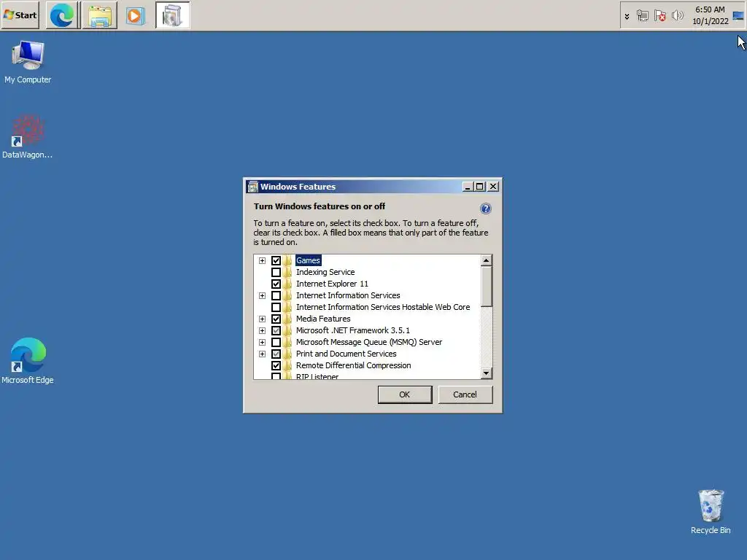Select the Internet Explorer 11 folder icon
Screen dimensions: 747x560
click(287, 284)
